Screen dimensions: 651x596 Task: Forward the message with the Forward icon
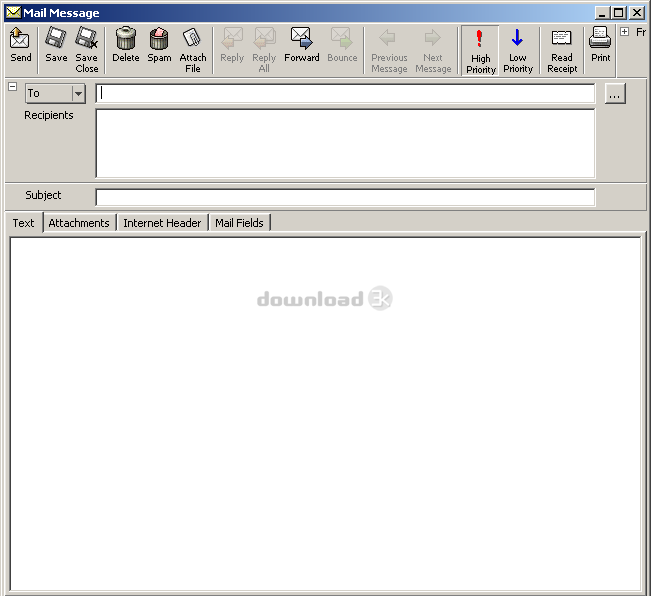[301, 45]
